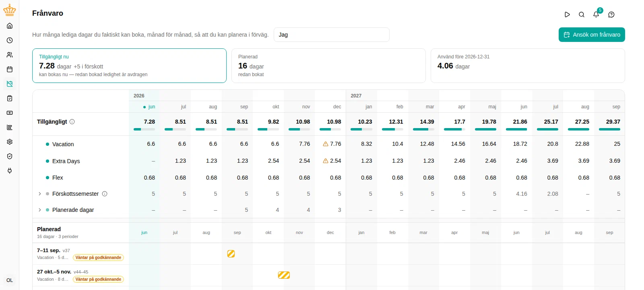644x290 pixels.
Task: Open the people icon in sidebar
Action: pos(10,55)
